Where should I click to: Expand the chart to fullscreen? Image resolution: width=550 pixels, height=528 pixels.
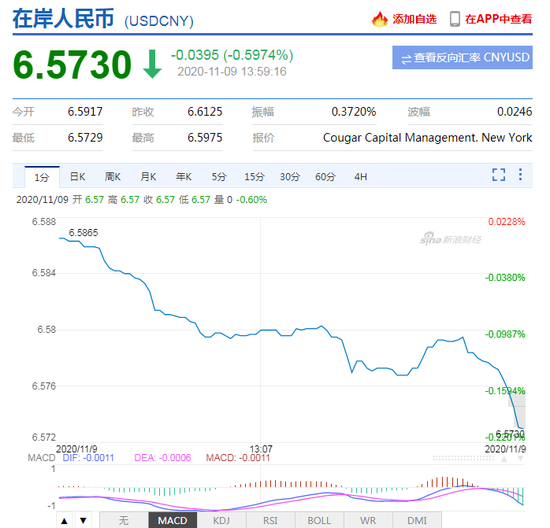click(x=498, y=174)
